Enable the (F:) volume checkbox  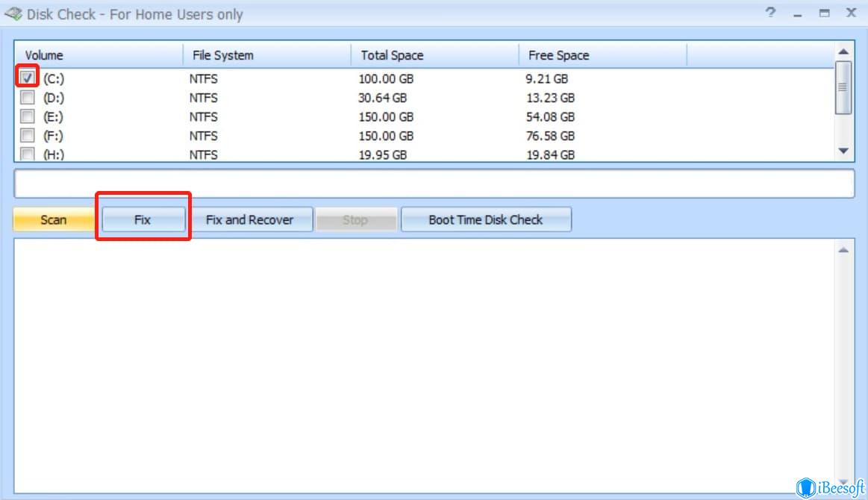coord(27,135)
